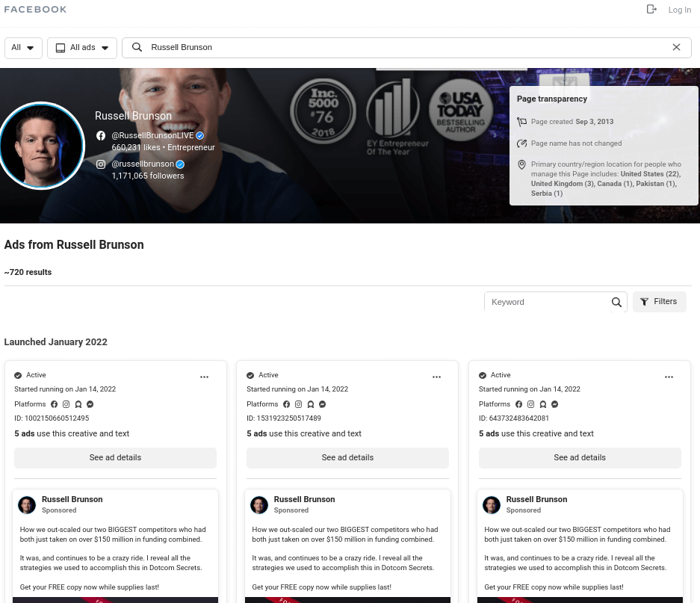
Task: Click Russell Brunson name in ad 1531923250517489 preview
Action: (x=305, y=499)
